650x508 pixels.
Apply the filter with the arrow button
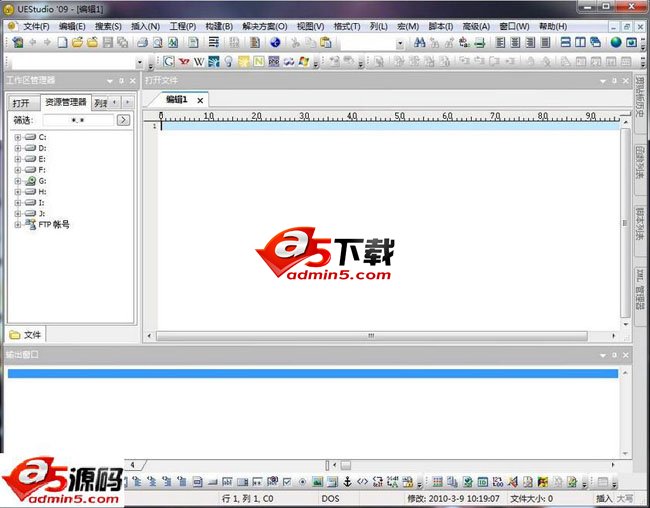click(123, 120)
